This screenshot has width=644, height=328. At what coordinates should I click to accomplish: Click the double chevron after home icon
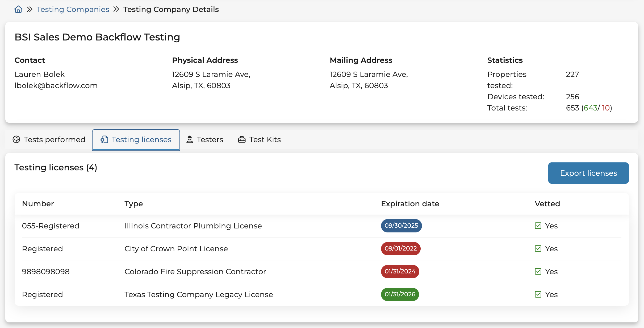click(x=30, y=9)
